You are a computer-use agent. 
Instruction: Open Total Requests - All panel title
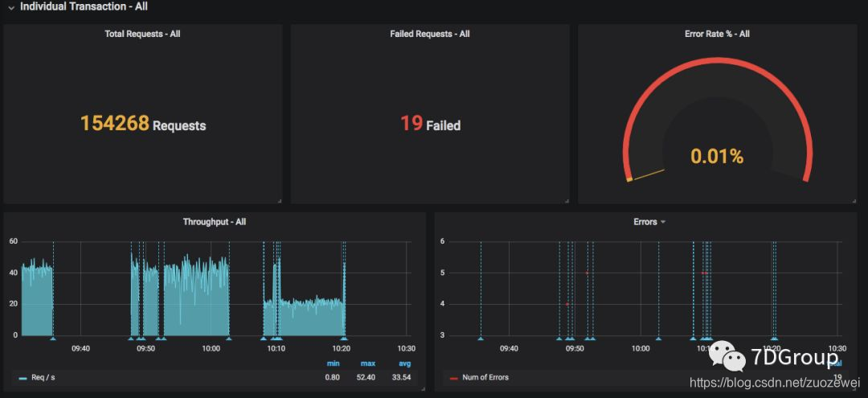coord(142,34)
